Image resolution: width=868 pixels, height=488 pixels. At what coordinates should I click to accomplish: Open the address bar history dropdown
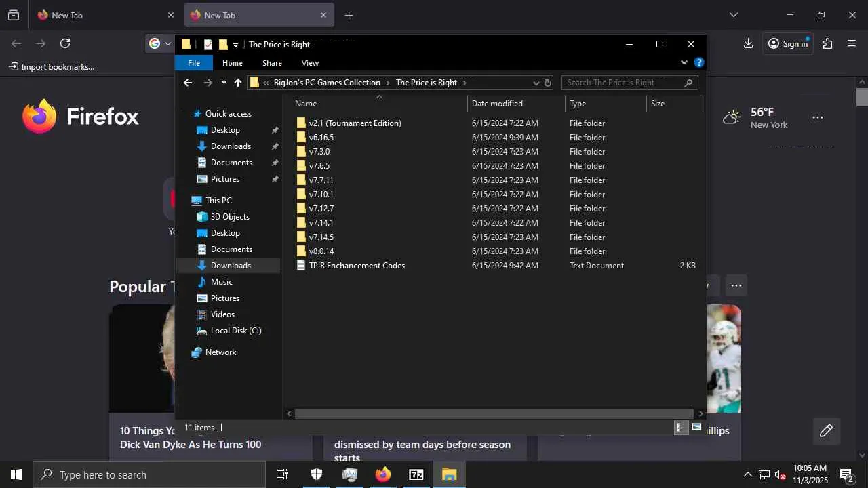click(536, 83)
